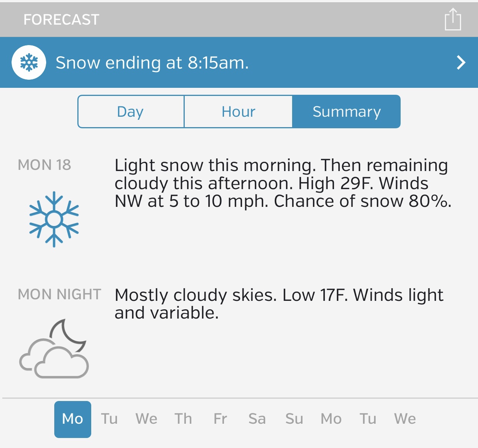
Task: Expand snow alert with right chevron
Action: click(x=461, y=62)
